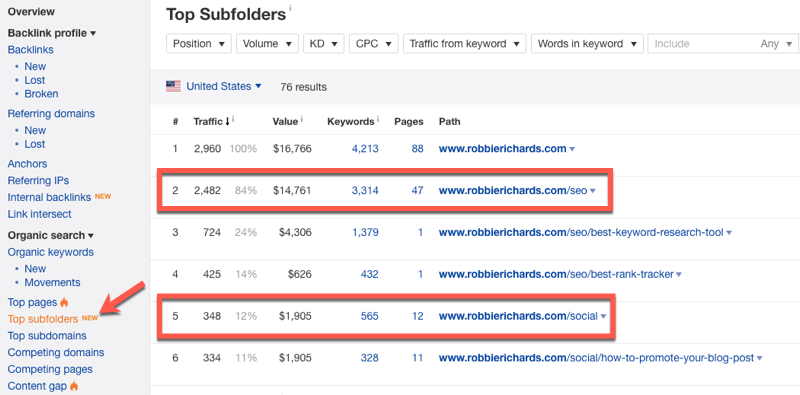The width and height of the screenshot is (800, 395).
Task: Open Link intersect tool
Action: tap(39, 214)
